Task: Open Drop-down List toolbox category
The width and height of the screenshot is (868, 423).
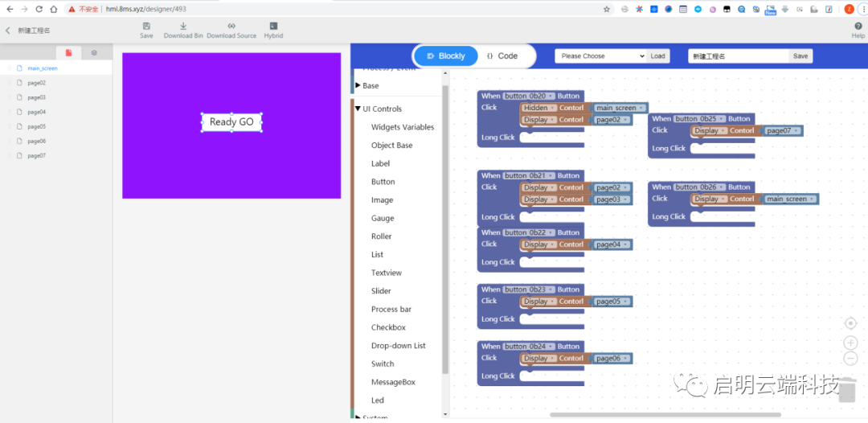Action: [399, 346]
